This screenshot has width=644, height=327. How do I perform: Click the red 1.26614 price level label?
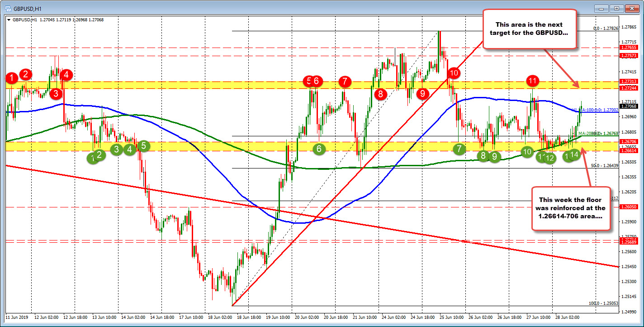[628, 151]
